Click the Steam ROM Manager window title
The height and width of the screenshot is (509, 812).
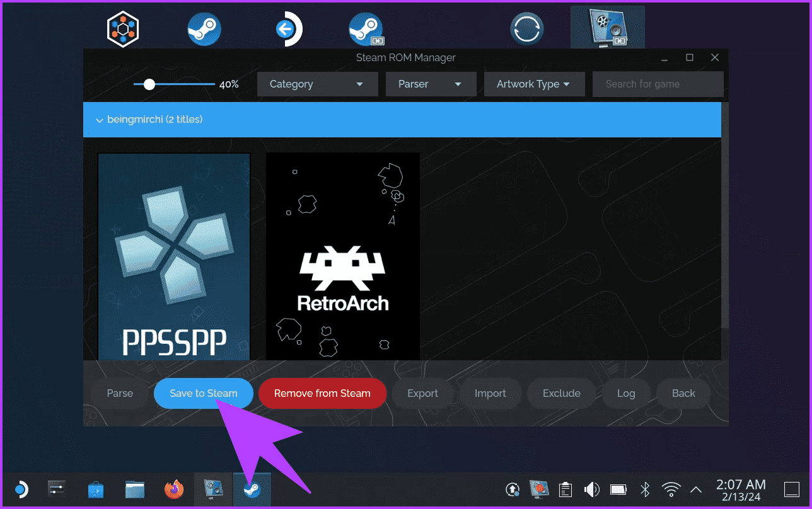406,57
